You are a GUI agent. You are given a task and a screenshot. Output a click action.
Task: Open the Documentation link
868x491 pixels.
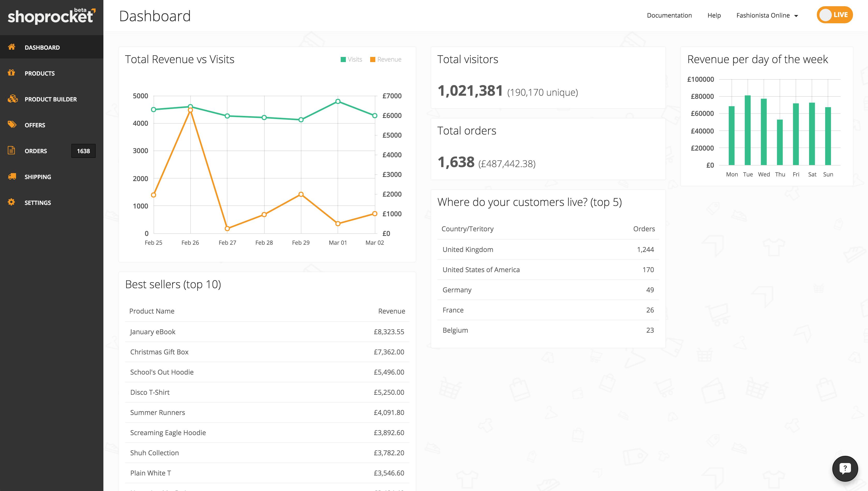[669, 16]
